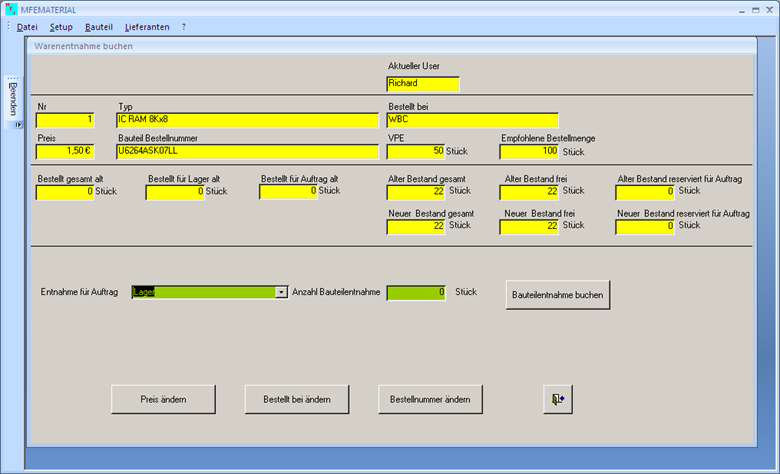Click the Aktueller User label
The height and width of the screenshot is (474, 780).
413,66
